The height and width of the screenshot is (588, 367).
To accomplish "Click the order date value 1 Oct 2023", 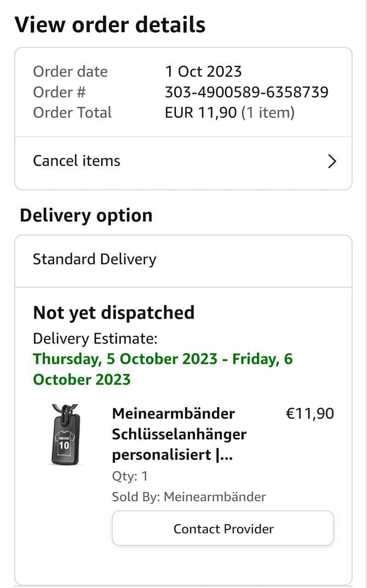I will tap(203, 71).
